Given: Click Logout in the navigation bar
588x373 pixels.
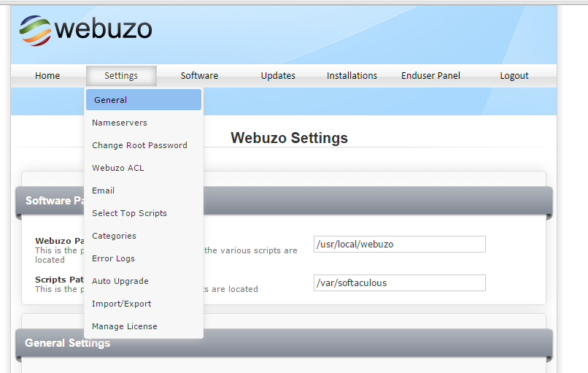Looking at the screenshot, I should 514,76.
